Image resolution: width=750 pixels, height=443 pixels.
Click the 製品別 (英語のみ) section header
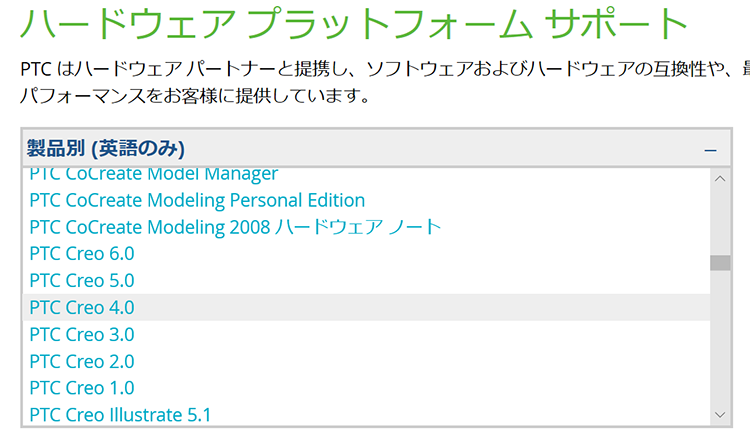(376, 148)
